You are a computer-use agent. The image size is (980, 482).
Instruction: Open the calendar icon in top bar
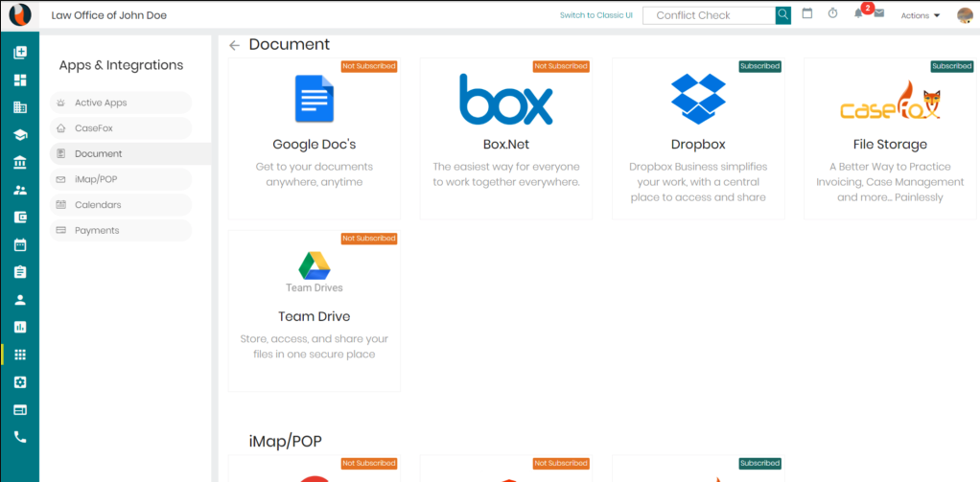tap(806, 13)
